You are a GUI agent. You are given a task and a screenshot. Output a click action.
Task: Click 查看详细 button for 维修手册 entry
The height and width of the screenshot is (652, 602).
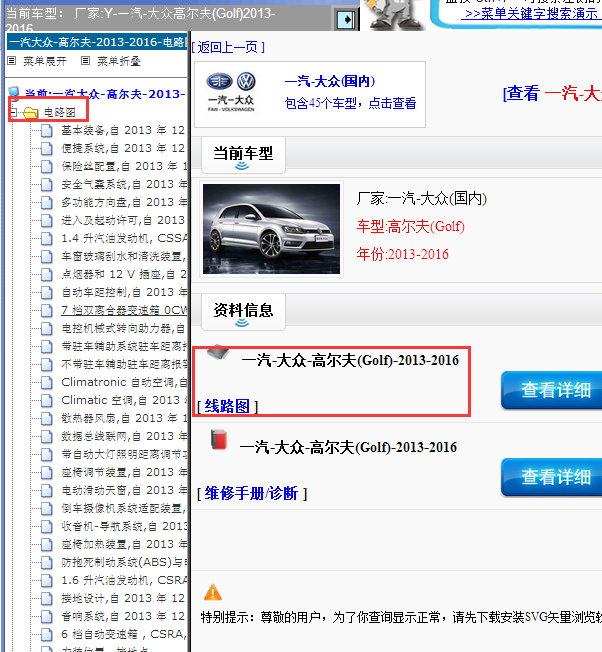[552, 477]
